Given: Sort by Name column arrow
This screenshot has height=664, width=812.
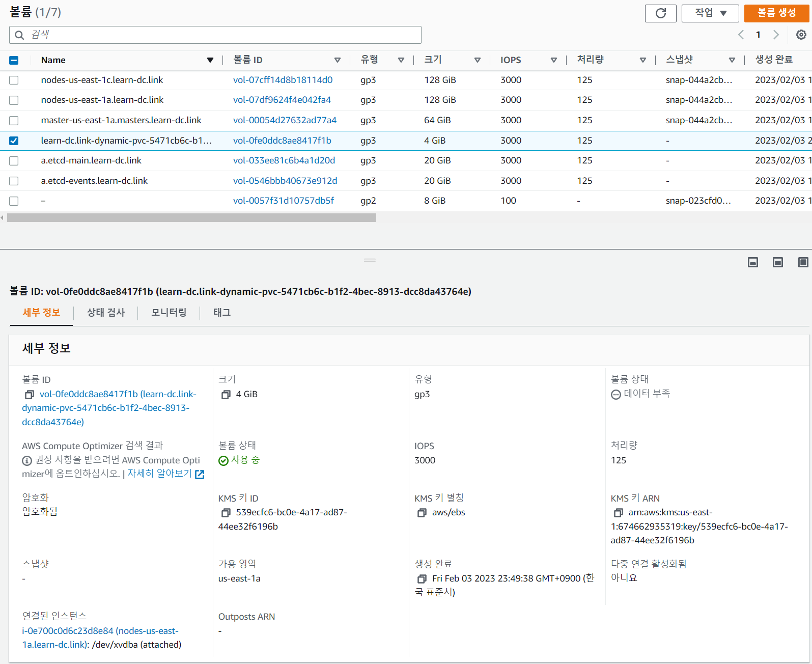Looking at the screenshot, I should 210,60.
